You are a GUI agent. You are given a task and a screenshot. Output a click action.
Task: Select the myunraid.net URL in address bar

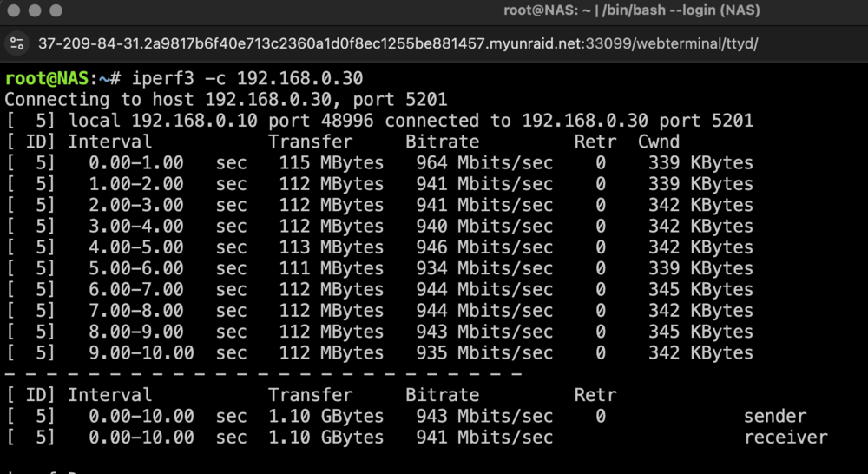click(x=398, y=43)
